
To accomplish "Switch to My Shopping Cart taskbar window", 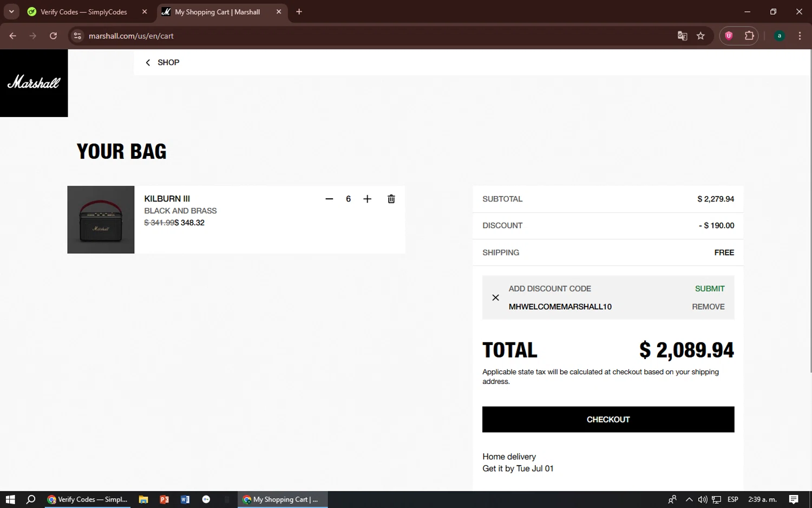I will click(x=282, y=499).
